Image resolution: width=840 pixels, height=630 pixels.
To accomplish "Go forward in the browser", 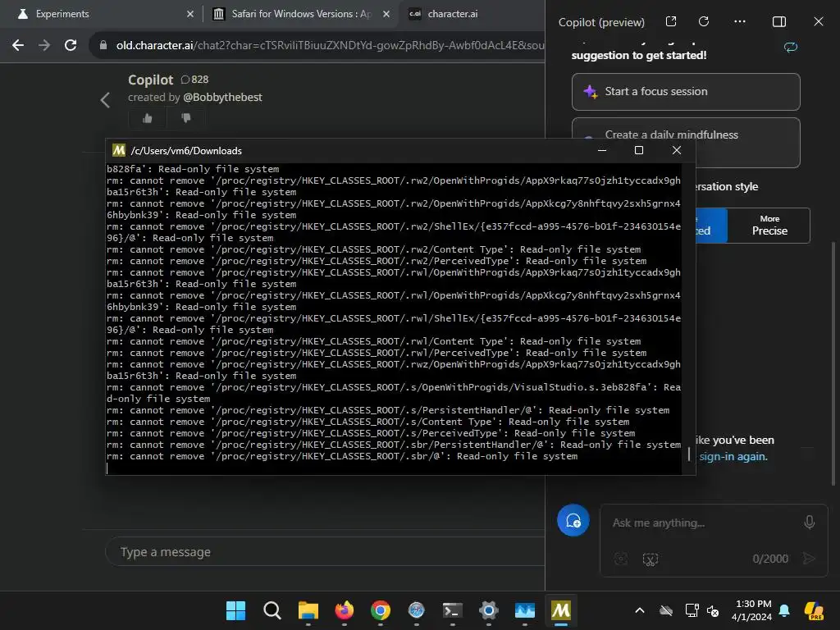I will (x=44, y=46).
